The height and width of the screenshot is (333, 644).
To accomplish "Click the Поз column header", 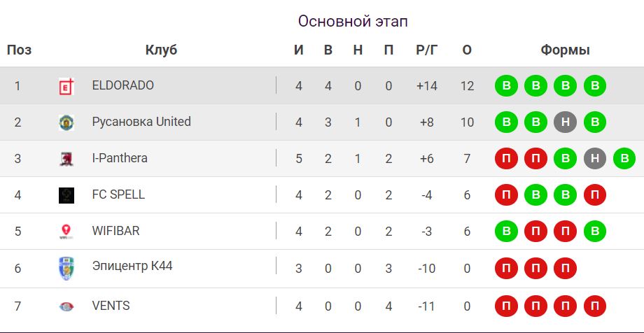I will (19, 50).
